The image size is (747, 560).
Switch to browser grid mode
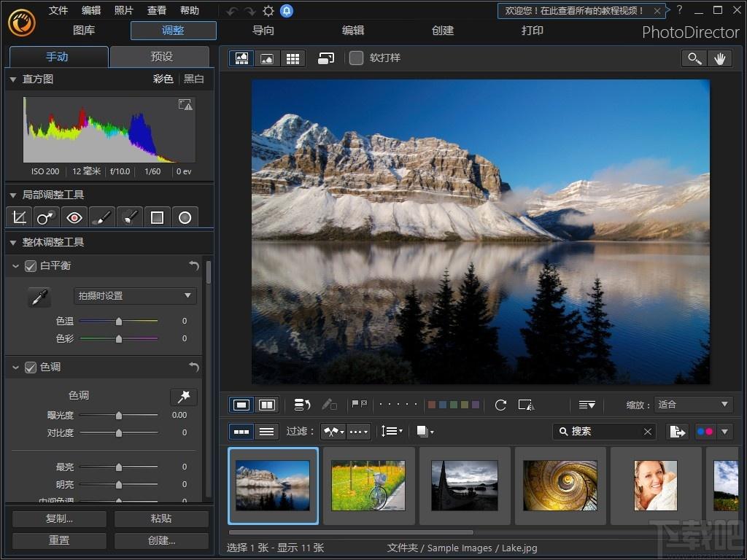point(293,58)
